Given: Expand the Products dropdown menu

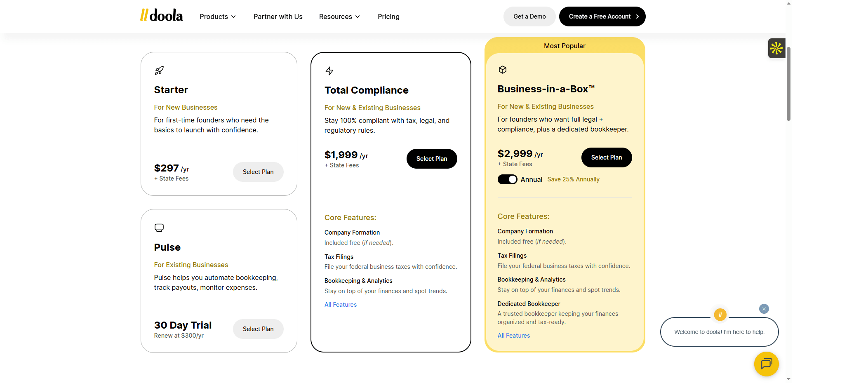Looking at the screenshot, I should [218, 16].
